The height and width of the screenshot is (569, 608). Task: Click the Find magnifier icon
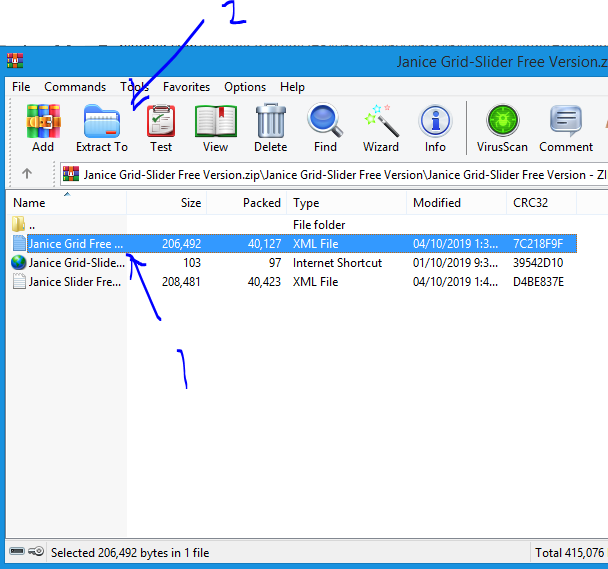point(325,121)
